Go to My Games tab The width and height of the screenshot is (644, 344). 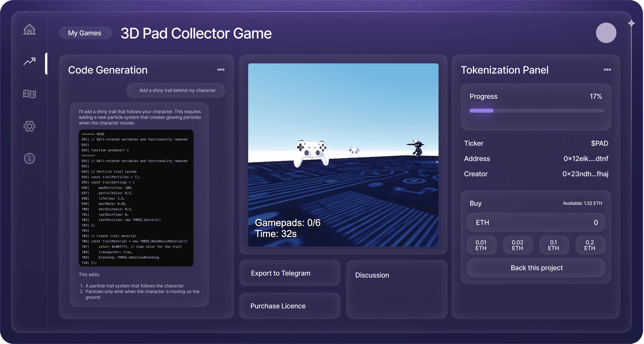click(x=85, y=33)
